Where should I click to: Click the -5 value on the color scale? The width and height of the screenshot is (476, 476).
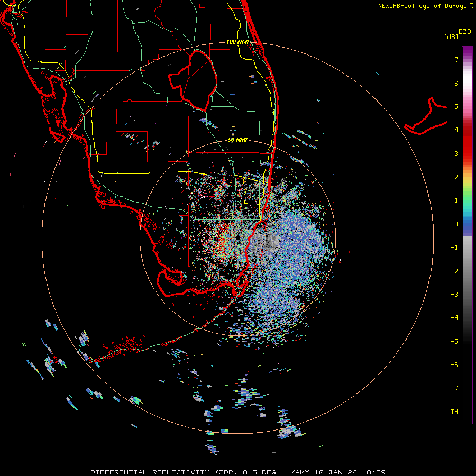[454, 342]
